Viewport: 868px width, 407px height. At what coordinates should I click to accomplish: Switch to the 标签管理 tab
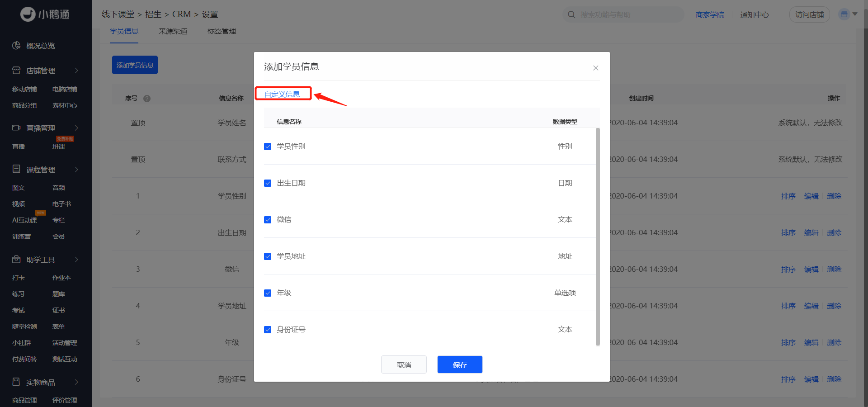pyautogui.click(x=222, y=31)
